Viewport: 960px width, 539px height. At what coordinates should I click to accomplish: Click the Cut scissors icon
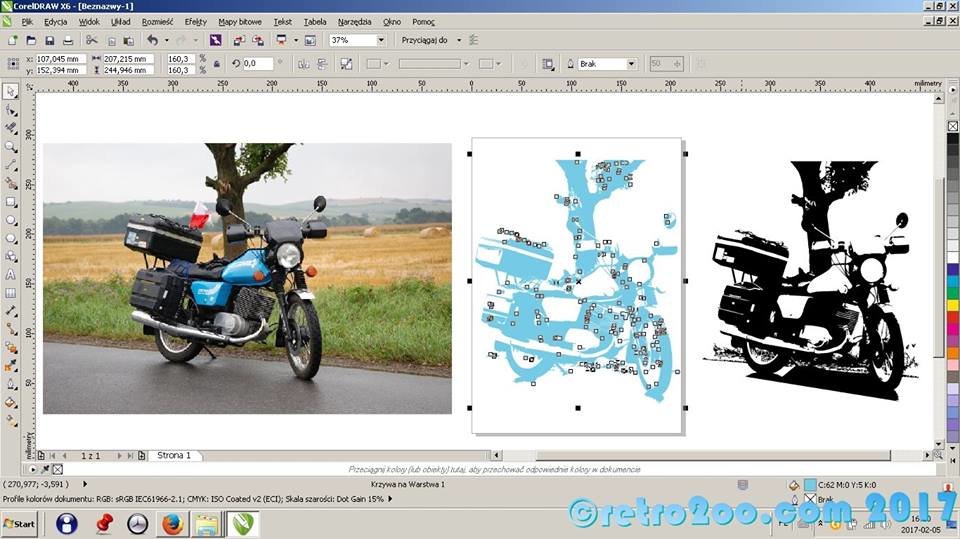pos(91,40)
